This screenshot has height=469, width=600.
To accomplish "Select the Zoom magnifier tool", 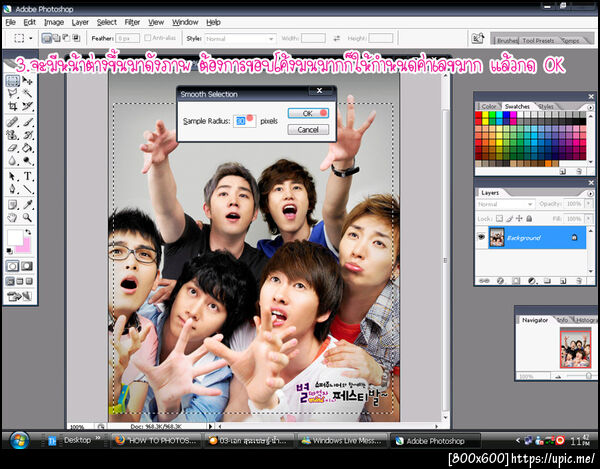I will [x=27, y=218].
